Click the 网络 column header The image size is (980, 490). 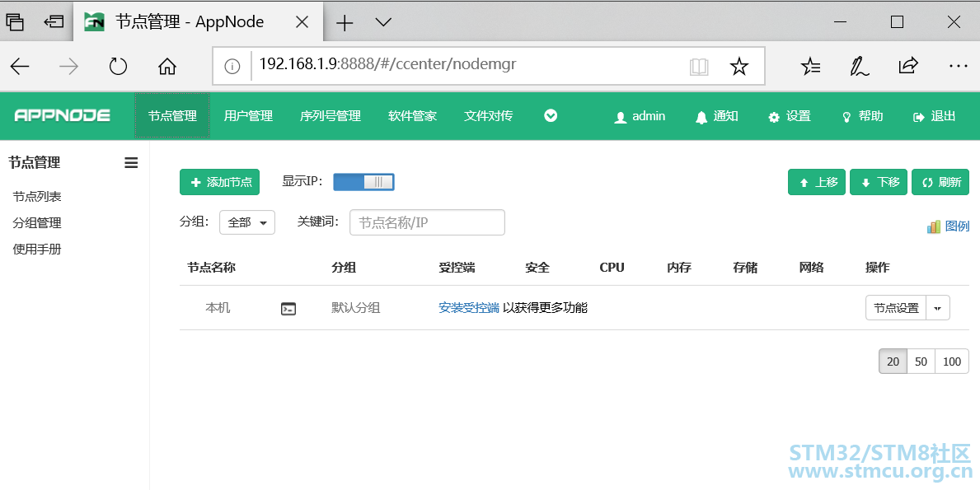(x=811, y=267)
